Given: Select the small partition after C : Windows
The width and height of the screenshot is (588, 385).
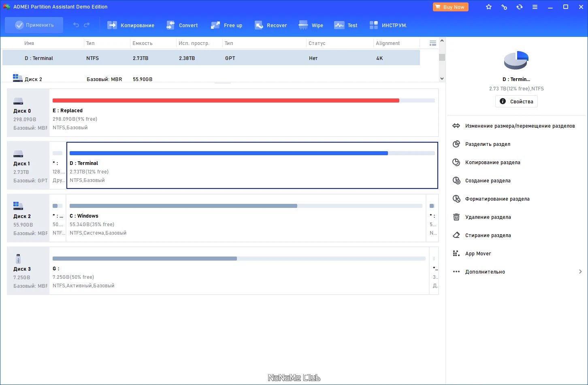Looking at the screenshot, I should click(432, 218).
